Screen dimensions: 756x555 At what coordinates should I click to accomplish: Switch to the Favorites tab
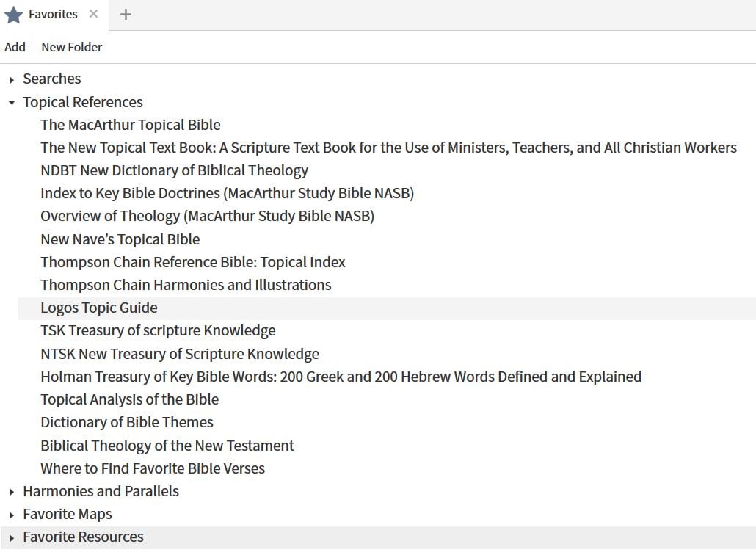coord(53,15)
